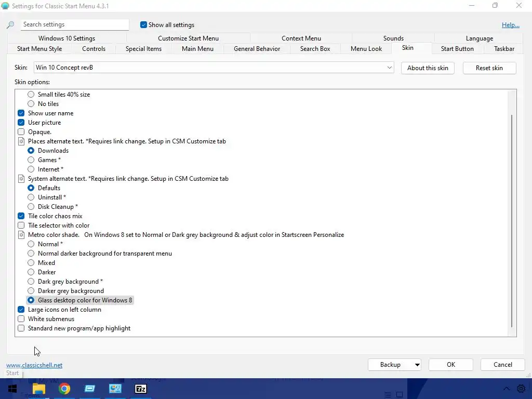Click the Windows Start button in taskbar

coord(12,389)
